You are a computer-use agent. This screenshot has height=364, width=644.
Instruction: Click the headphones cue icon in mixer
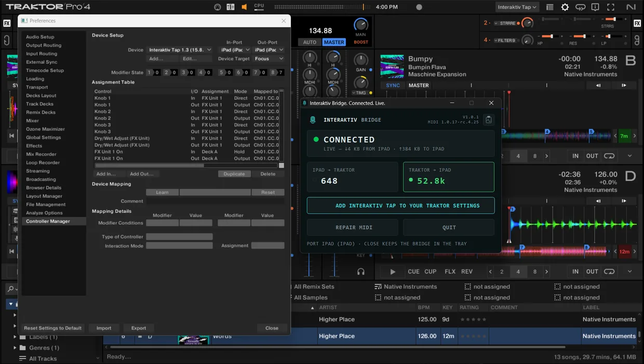point(361,272)
